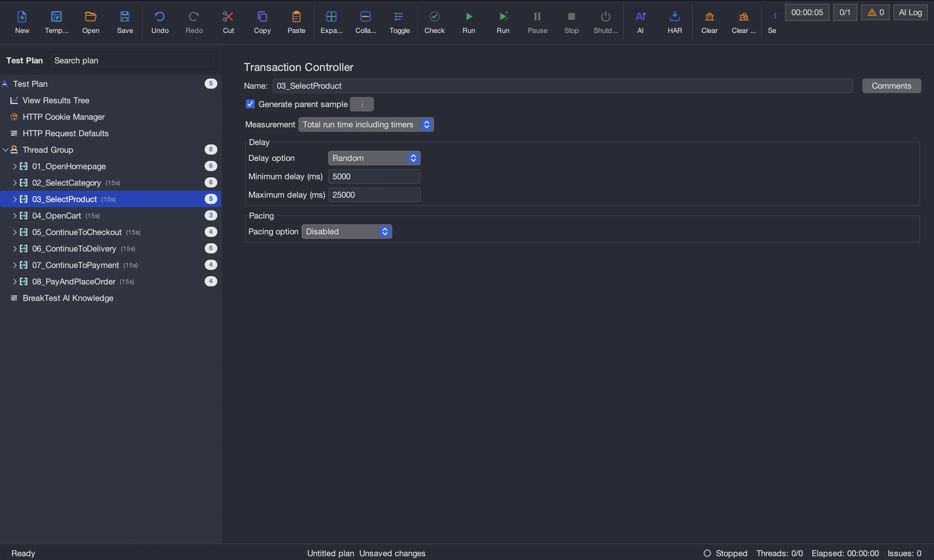
Task: Open the Pacing option dropdown showing Disabled
Action: 347,232
